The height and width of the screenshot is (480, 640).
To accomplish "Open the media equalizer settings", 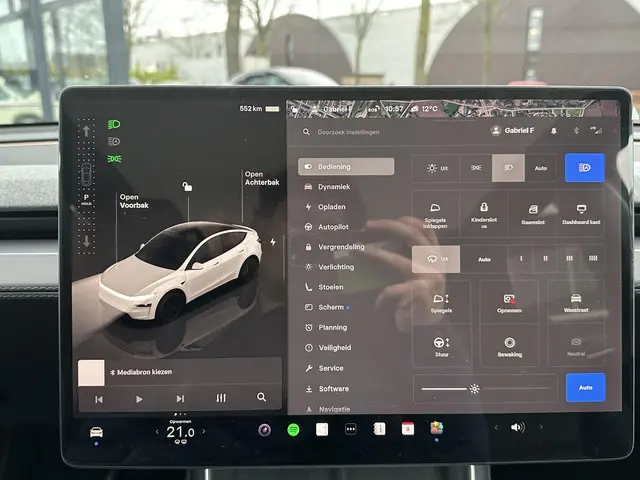I will (x=221, y=398).
